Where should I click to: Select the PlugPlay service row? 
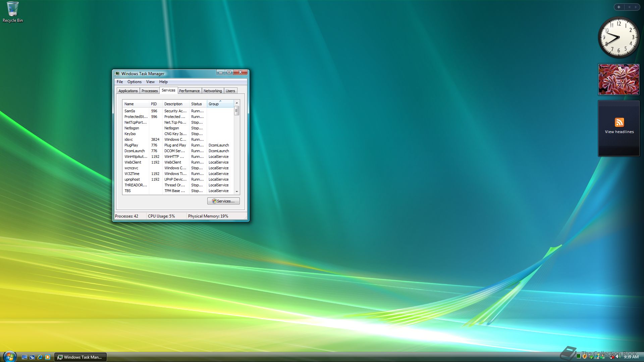pos(178,145)
